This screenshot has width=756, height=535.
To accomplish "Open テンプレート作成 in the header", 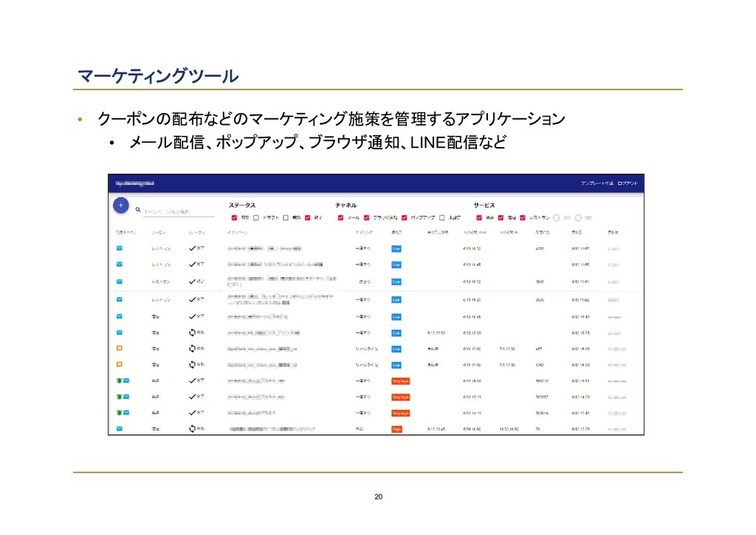I will [597, 183].
